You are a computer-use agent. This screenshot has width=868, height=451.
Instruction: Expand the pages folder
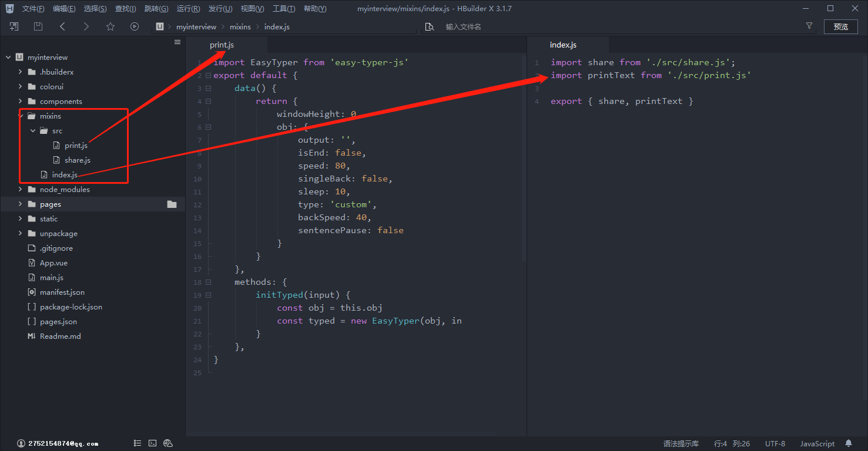[x=21, y=204]
